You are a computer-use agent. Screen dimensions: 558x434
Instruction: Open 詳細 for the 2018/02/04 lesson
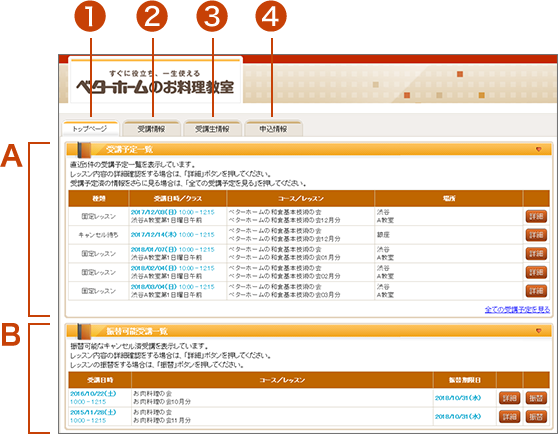point(536,272)
